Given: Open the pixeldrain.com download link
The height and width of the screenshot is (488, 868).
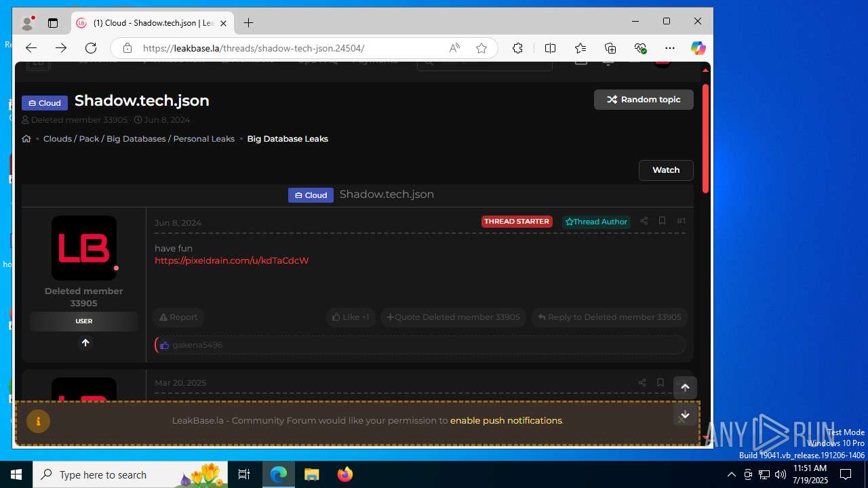Looking at the screenshot, I should 231,260.
